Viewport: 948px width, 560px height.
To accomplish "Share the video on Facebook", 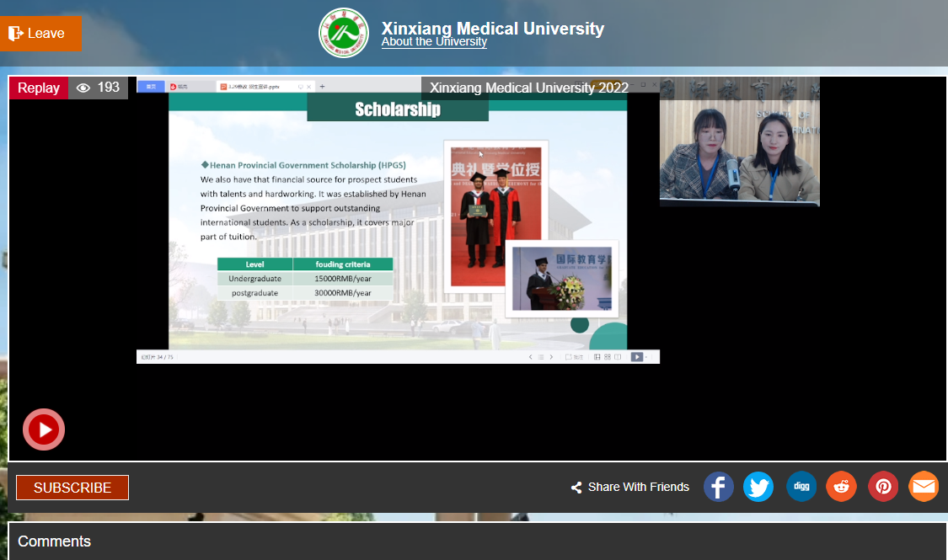I will [718, 487].
